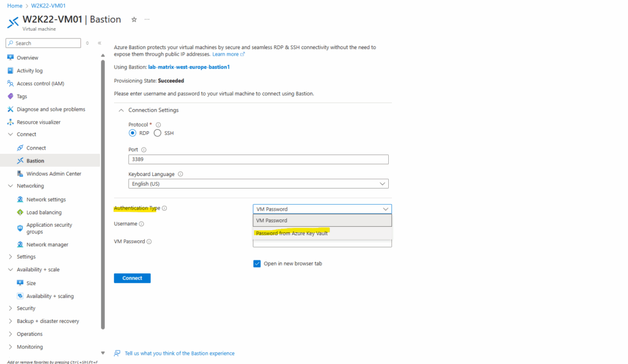Click the Availability + scaling icon
628x364 pixels.
tap(20, 296)
